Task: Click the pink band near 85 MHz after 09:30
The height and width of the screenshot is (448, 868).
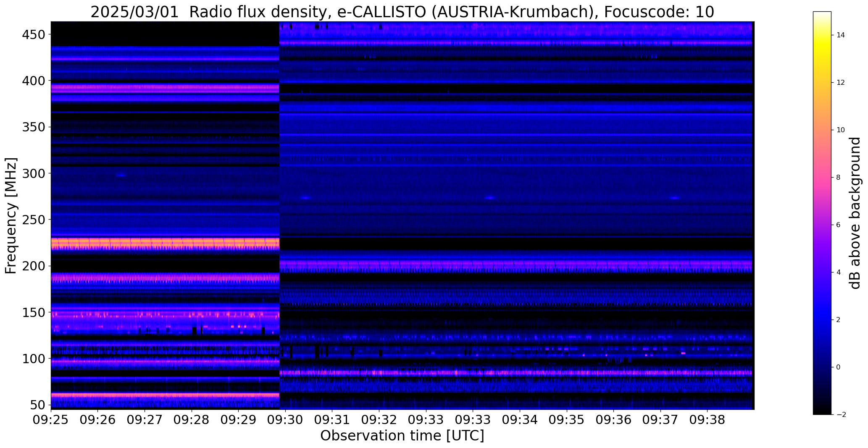Action: (x=516, y=372)
